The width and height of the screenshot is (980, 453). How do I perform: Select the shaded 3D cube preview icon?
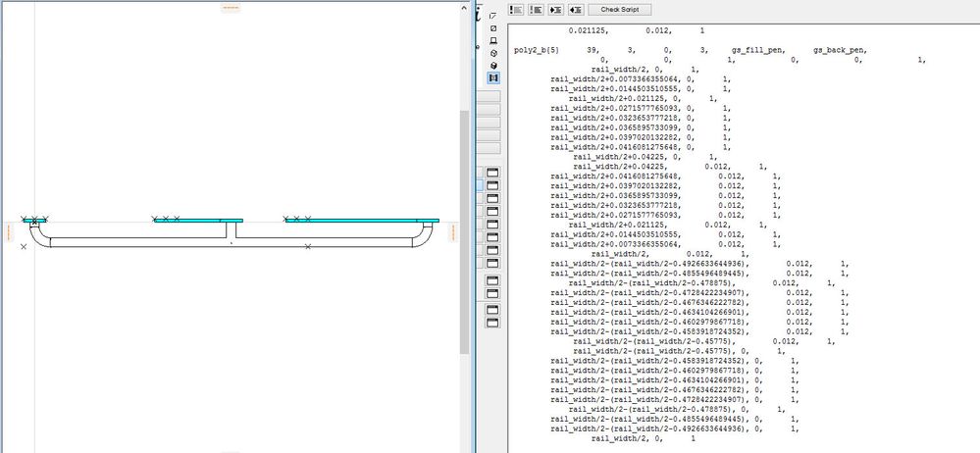pyautogui.click(x=493, y=65)
